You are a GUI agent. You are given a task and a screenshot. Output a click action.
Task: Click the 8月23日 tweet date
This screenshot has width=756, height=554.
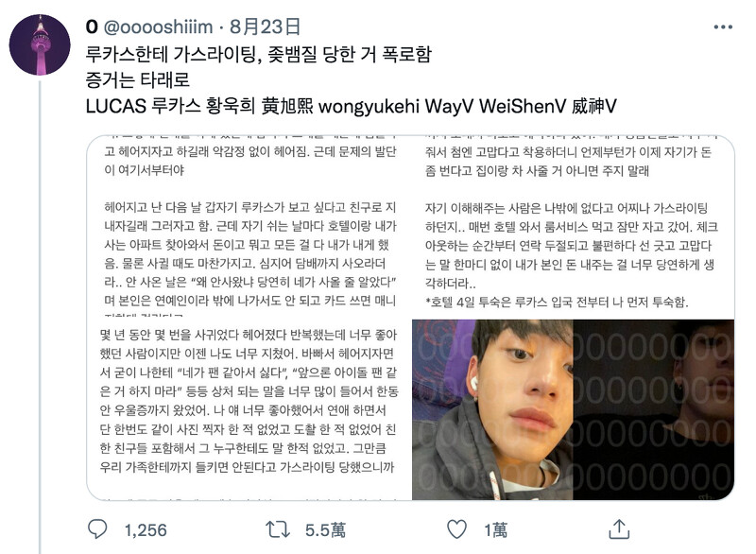(x=265, y=26)
